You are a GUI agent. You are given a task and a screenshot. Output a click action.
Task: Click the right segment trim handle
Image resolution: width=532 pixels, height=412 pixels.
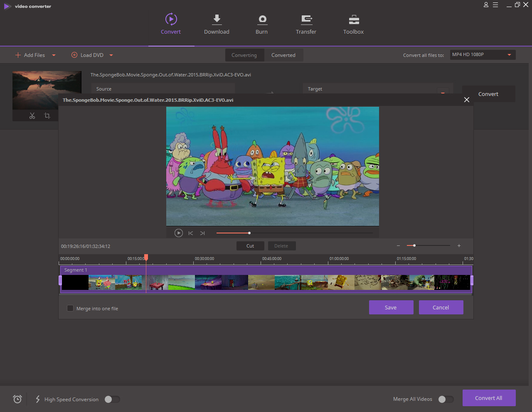click(472, 281)
